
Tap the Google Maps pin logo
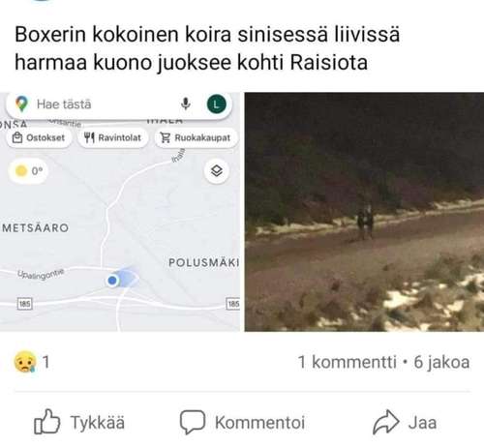[21, 104]
